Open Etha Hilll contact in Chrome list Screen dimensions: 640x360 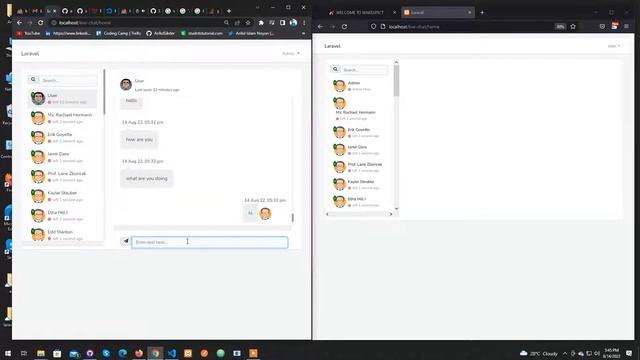pyautogui.click(x=63, y=216)
